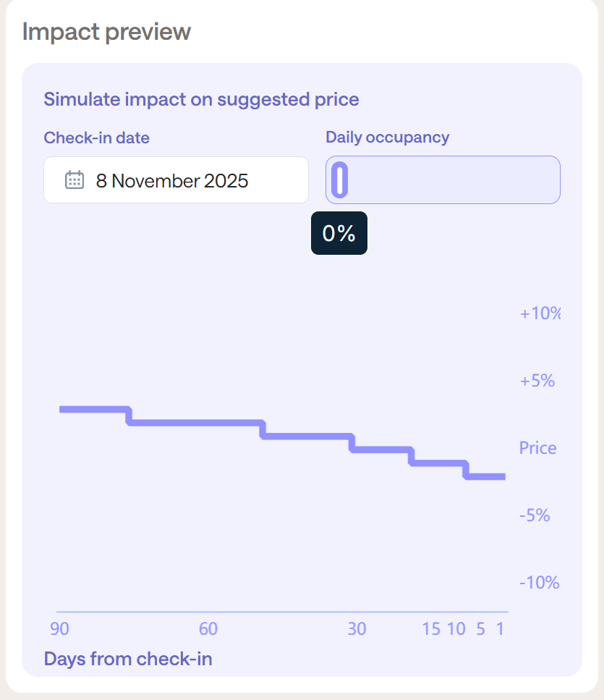Click the leftmost segment of the stepped price line
The width and height of the screenshot is (604, 700).
(94, 410)
